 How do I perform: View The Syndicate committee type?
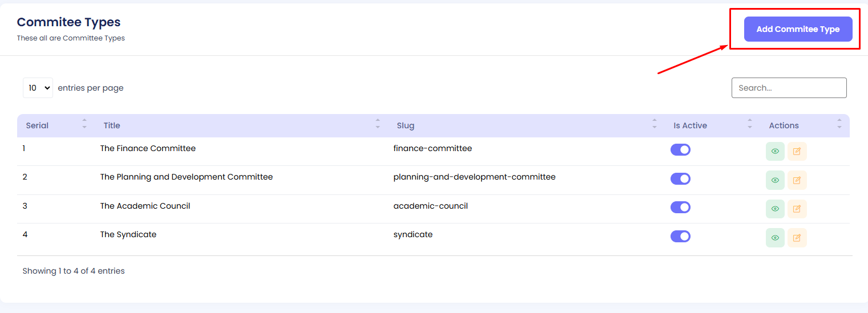pyautogui.click(x=775, y=238)
